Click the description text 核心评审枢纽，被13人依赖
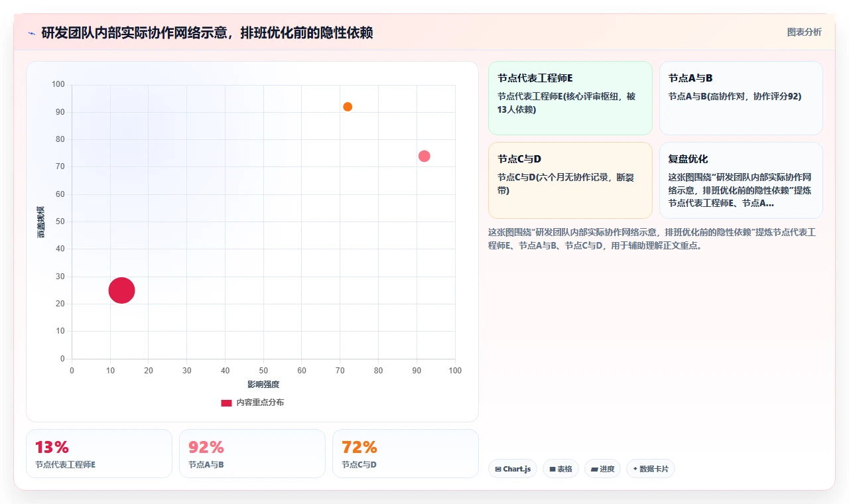The image size is (849, 504). [566, 103]
